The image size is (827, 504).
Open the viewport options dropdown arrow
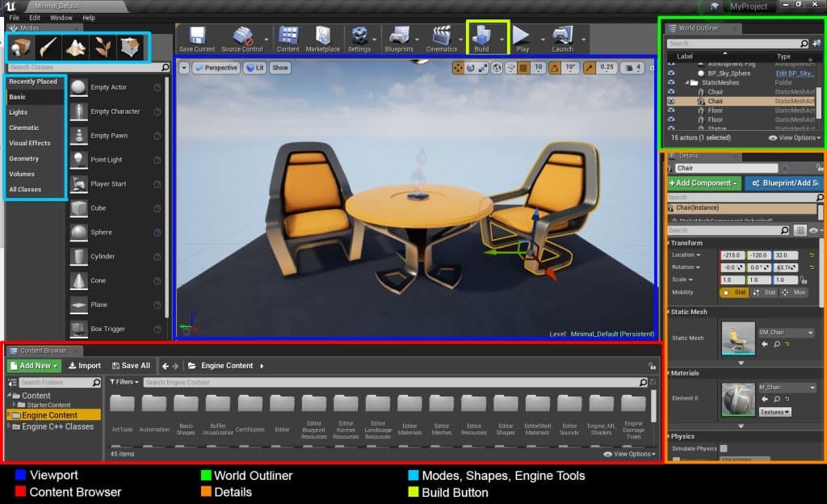tap(183, 68)
